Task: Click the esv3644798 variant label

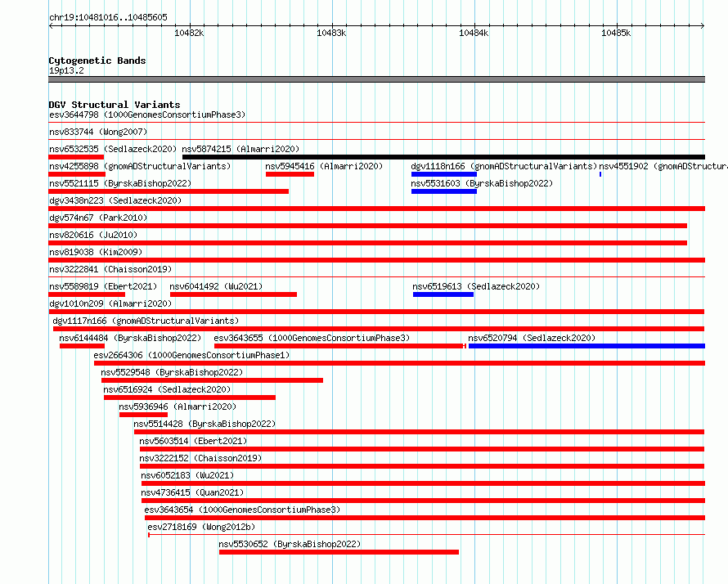Action: click(147, 115)
